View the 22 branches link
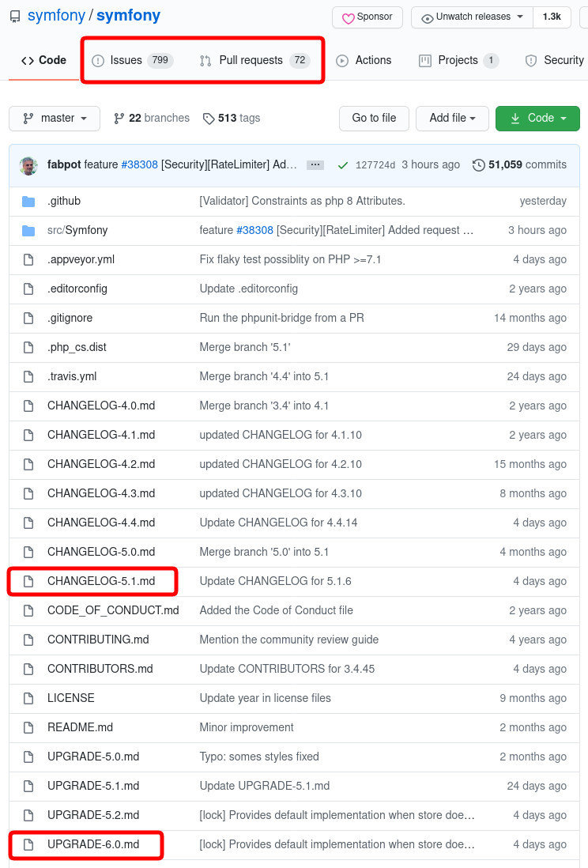The image size is (588, 868). [152, 119]
